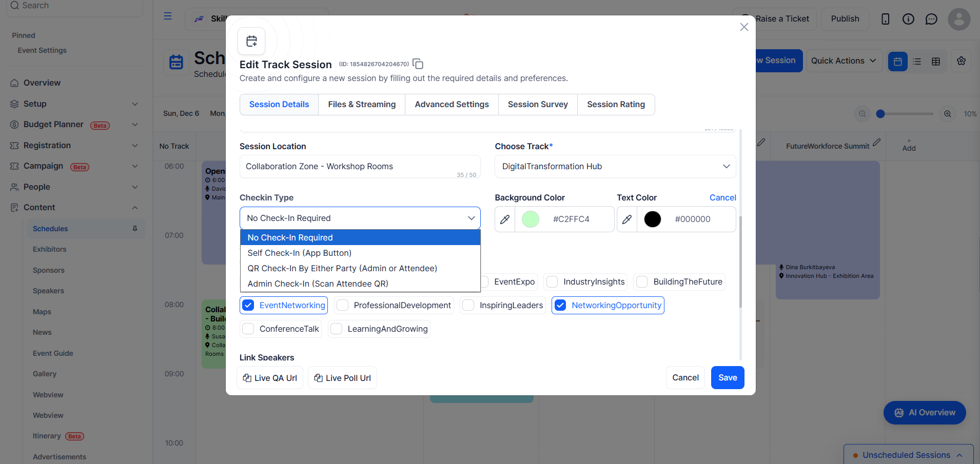Image resolution: width=980 pixels, height=464 pixels.
Task: Collapse the Content section
Action: coord(135,208)
